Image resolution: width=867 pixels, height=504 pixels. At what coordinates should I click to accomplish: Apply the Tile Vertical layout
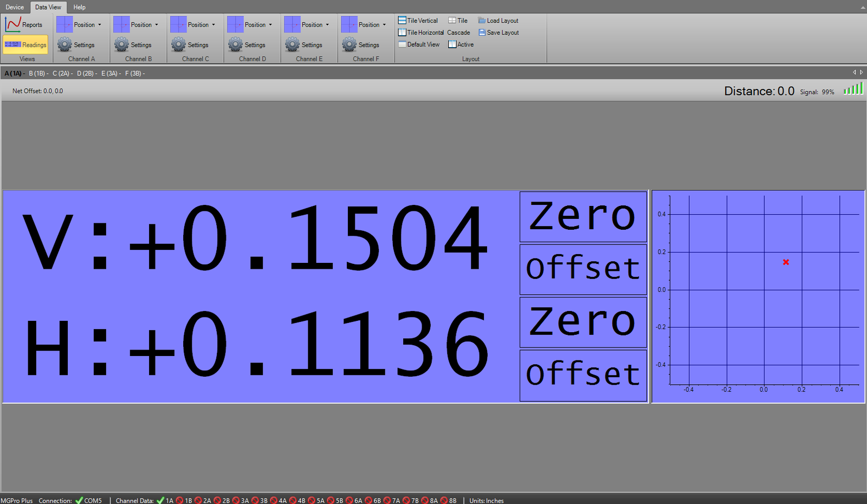pos(418,21)
